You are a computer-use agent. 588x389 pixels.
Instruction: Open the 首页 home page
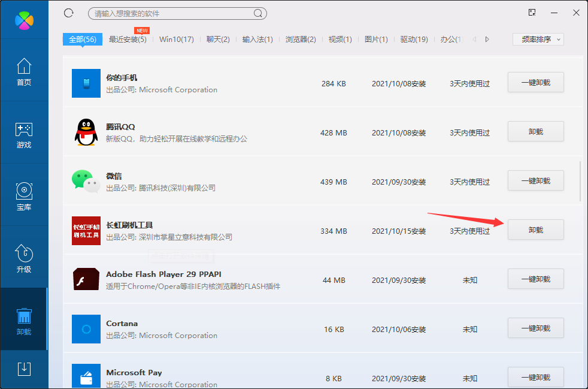click(24, 72)
